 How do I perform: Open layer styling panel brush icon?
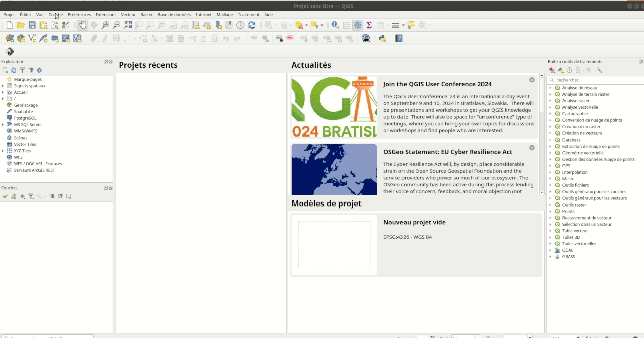coord(5,196)
